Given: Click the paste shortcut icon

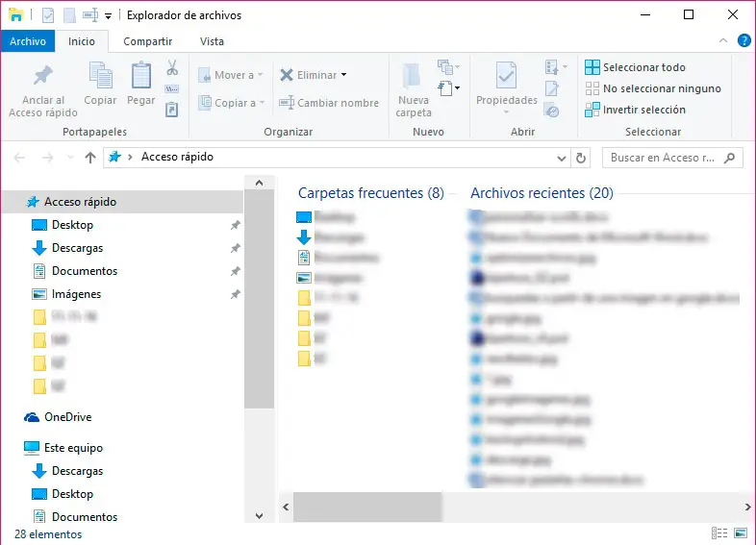Looking at the screenshot, I should click(x=172, y=110).
